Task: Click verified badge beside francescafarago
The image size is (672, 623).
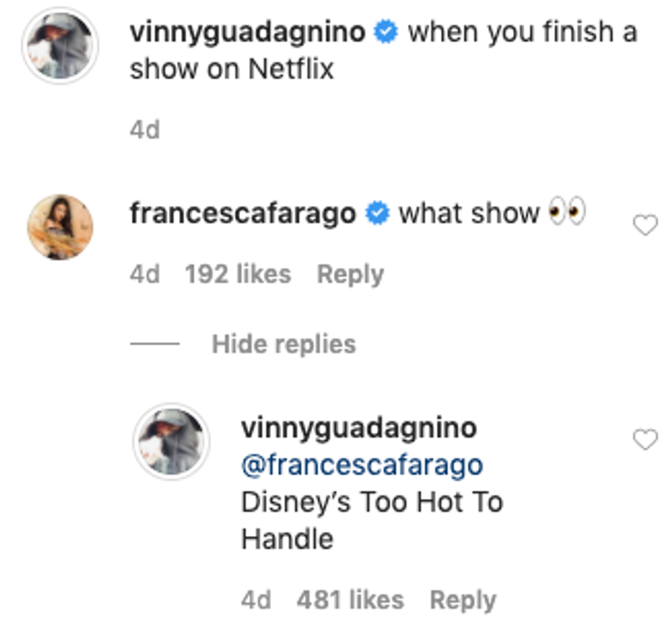Action: pyautogui.click(x=377, y=214)
